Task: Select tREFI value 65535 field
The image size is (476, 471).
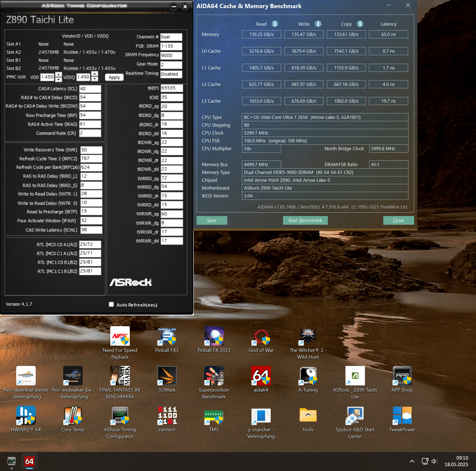Action: coord(172,88)
